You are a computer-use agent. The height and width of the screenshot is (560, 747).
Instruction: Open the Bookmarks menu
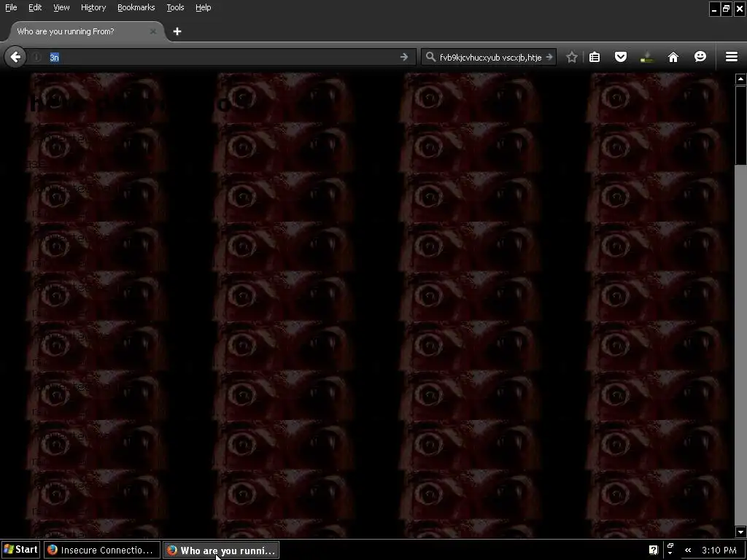click(136, 7)
